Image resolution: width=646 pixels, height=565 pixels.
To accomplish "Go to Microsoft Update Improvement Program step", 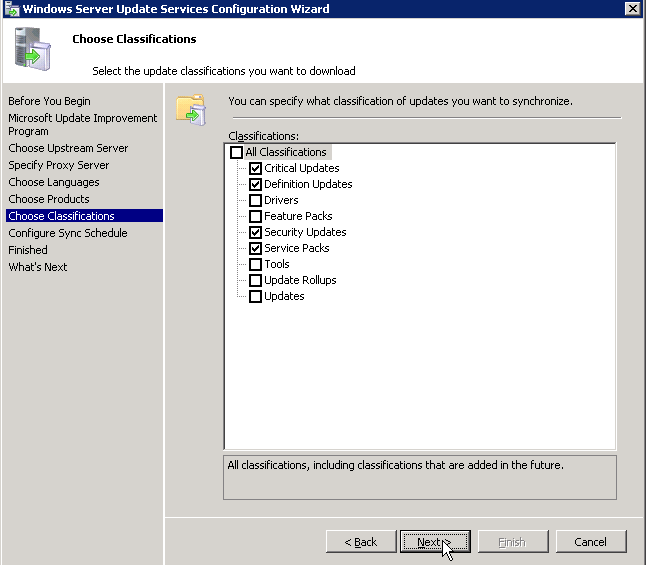I will click(82, 124).
